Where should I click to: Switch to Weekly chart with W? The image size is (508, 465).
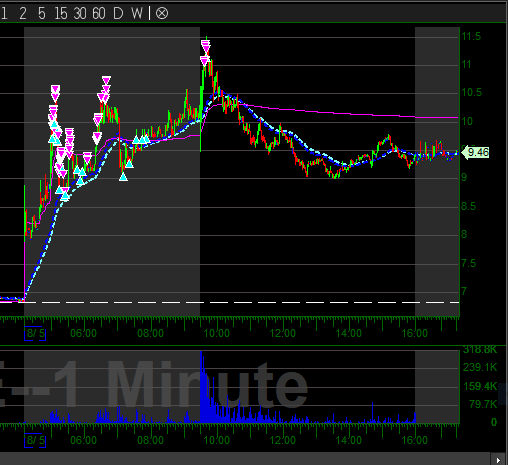137,14
